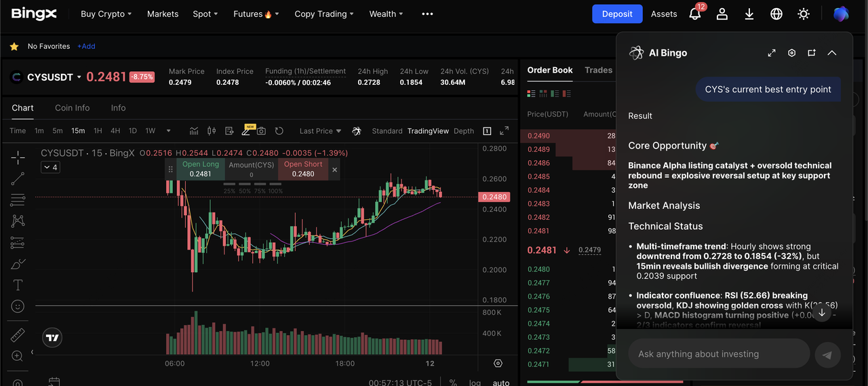Enlarge the chart to fullscreen
868x386 pixels.
(x=504, y=131)
